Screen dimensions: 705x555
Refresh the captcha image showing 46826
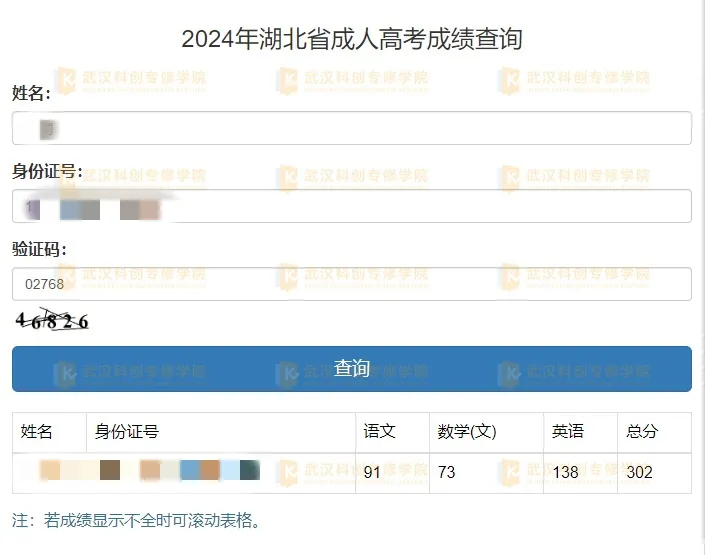[x=52, y=321]
